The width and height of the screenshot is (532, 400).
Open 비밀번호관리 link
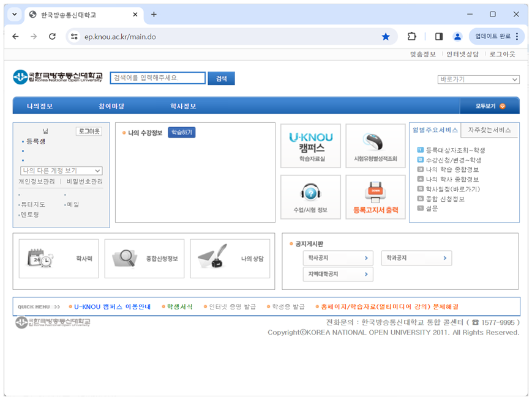tap(84, 182)
